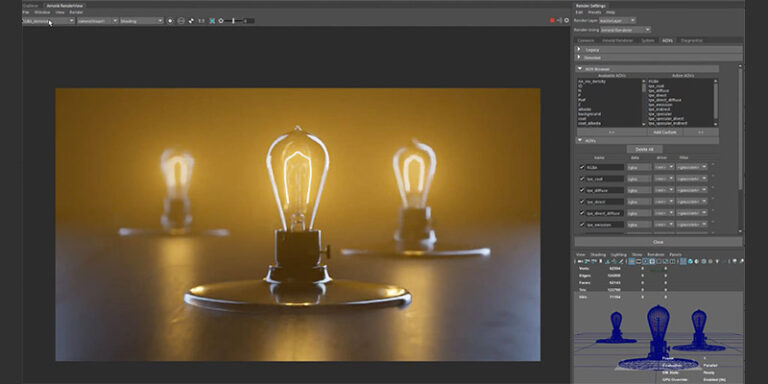
Task: Click the crop region icon in RenderView toolbar
Action: 181,21
